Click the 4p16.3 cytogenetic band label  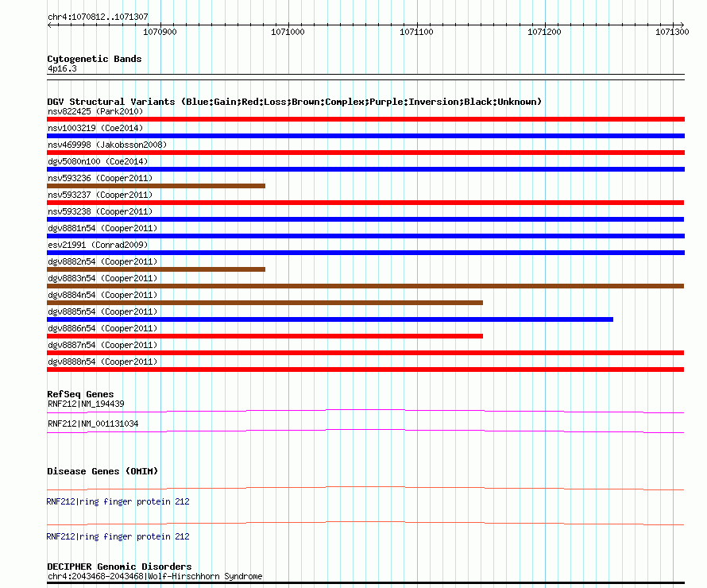tap(62, 68)
